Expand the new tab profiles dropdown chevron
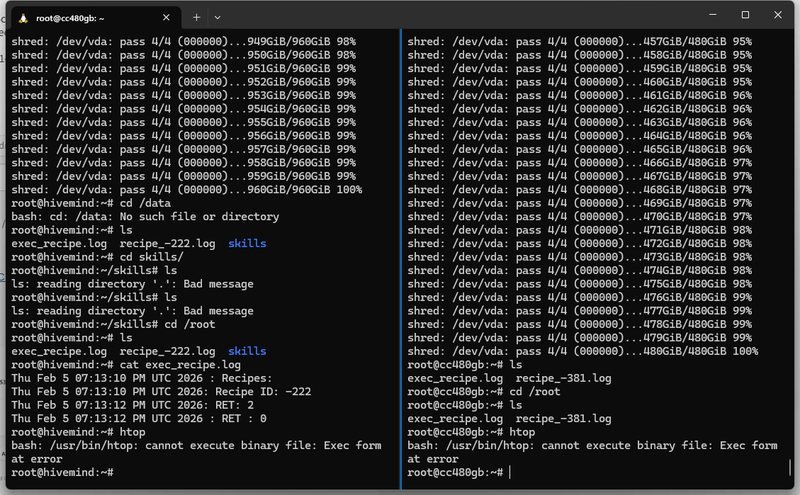 click(x=218, y=17)
